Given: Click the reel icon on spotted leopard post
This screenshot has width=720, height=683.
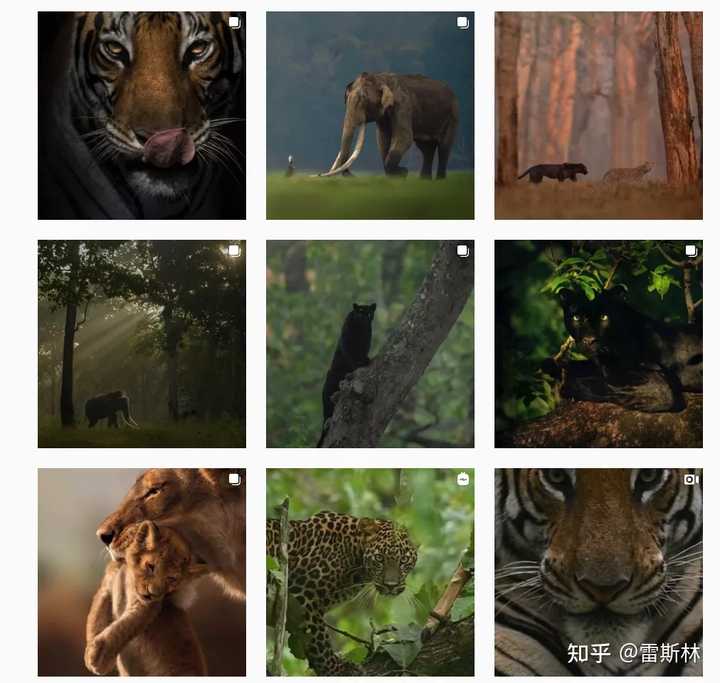Looking at the screenshot, I should [462, 480].
